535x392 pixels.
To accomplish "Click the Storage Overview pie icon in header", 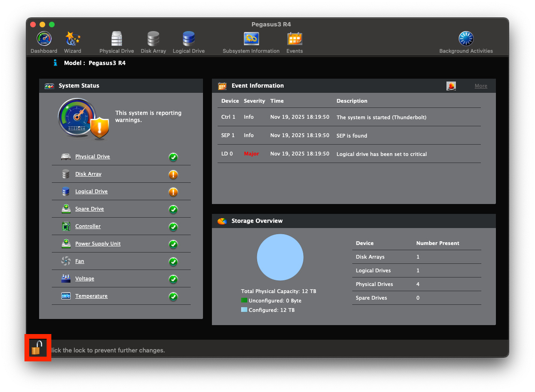I will tap(222, 221).
